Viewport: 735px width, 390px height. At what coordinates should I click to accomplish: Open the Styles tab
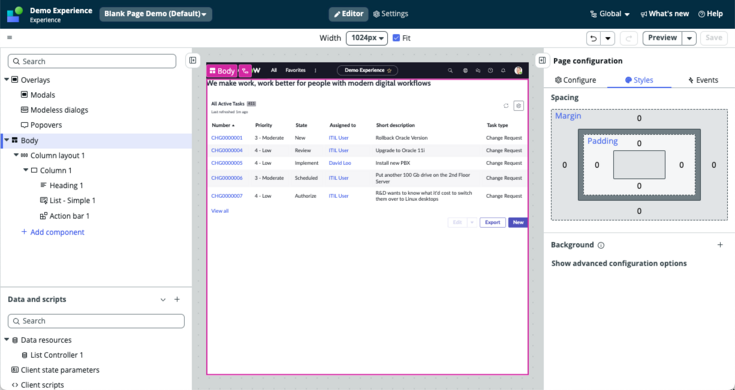coord(639,80)
